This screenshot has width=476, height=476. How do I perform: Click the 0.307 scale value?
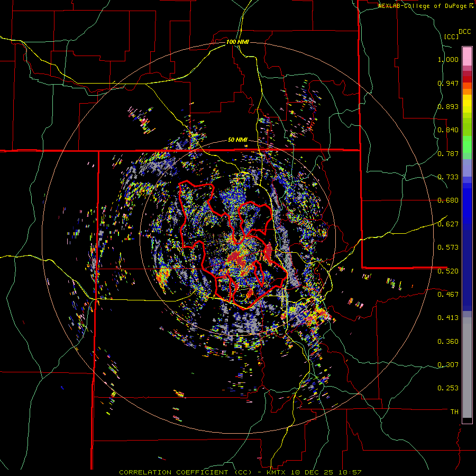click(448, 365)
